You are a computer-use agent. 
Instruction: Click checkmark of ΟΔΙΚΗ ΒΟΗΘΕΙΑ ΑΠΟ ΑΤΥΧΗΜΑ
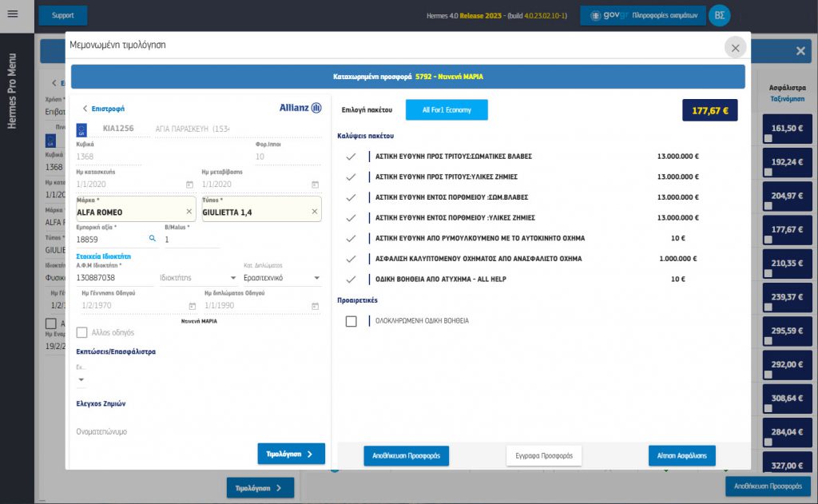point(351,279)
